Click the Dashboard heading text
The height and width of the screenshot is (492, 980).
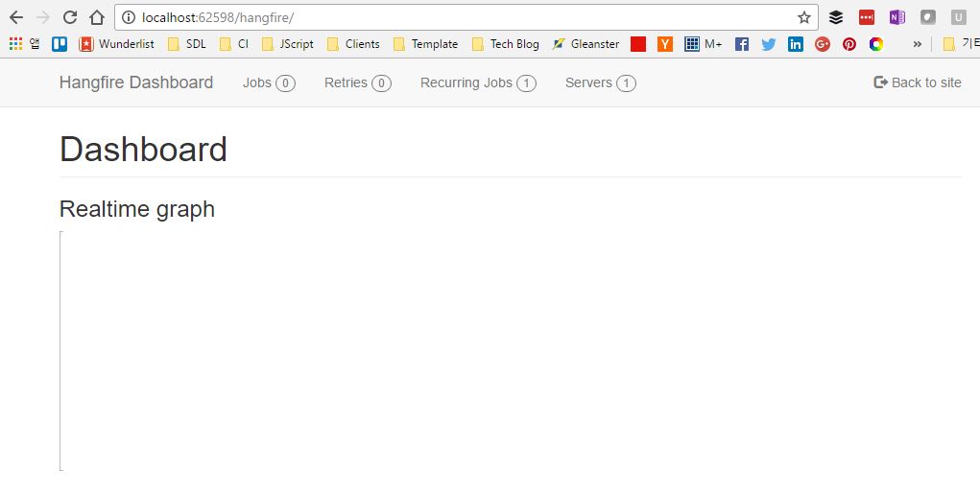[x=143, y=150]
